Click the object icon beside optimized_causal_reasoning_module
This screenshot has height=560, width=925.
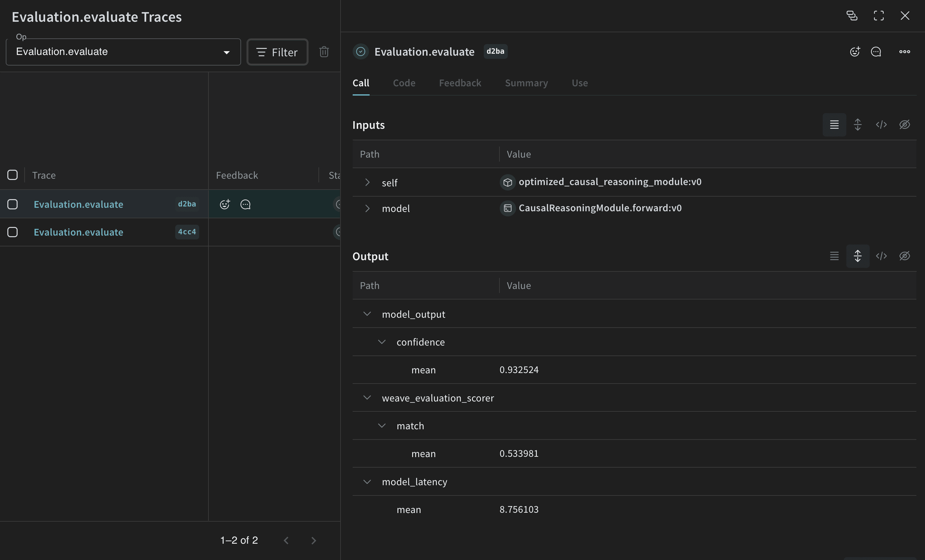507,183
